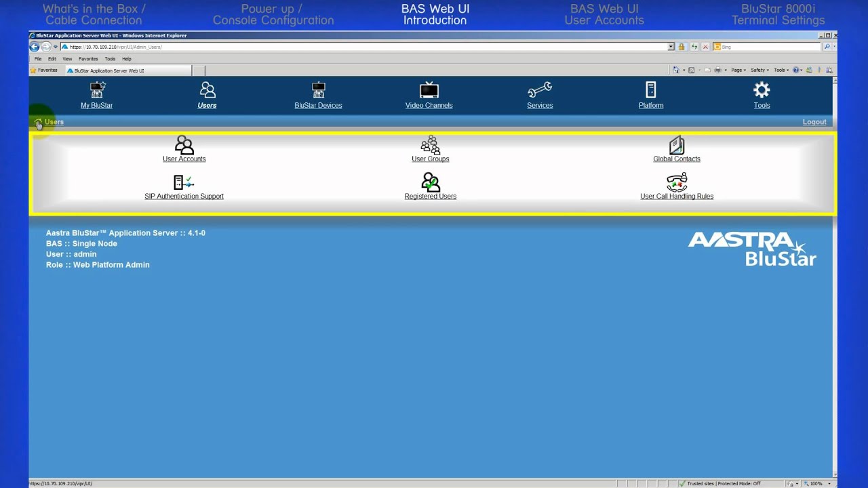Screen dimensions: 868x488
Task: Open the View menu
Action: 67,59
